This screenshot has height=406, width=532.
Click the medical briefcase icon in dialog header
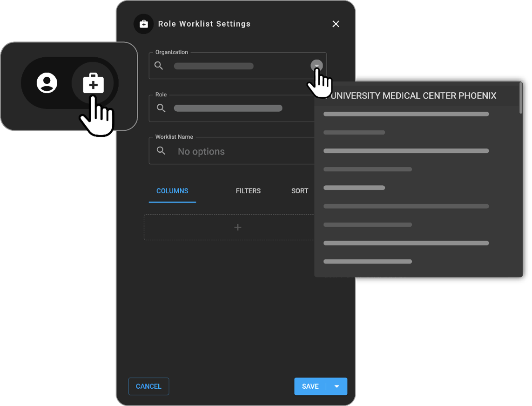click(143, 24)
